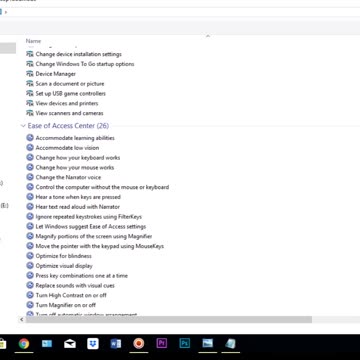The image size is (360, 360).
Task: Click the icon next to Scan a document or picture
Action: [x=30, y=84]
